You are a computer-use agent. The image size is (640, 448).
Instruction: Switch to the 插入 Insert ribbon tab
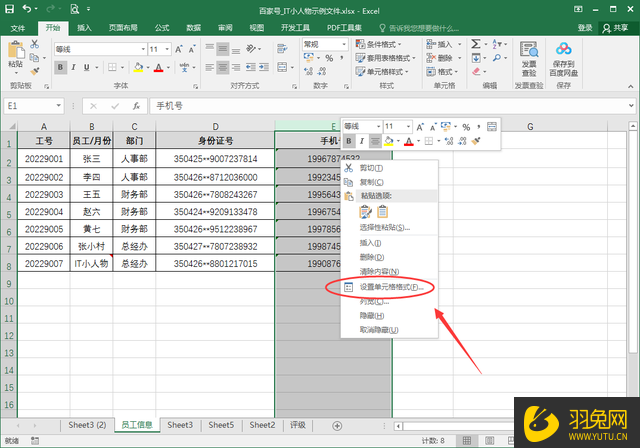click(x=84, y=28)
